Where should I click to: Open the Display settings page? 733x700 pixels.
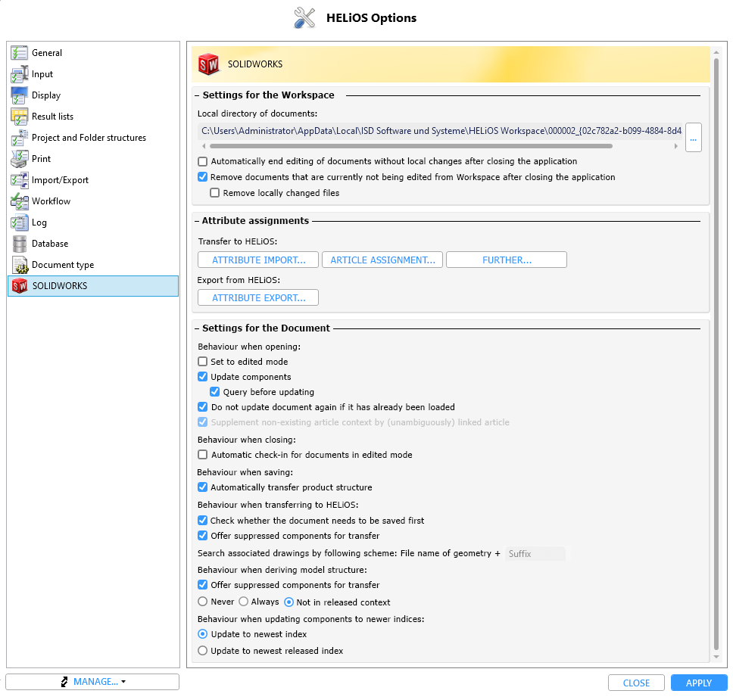click(93, 95)
